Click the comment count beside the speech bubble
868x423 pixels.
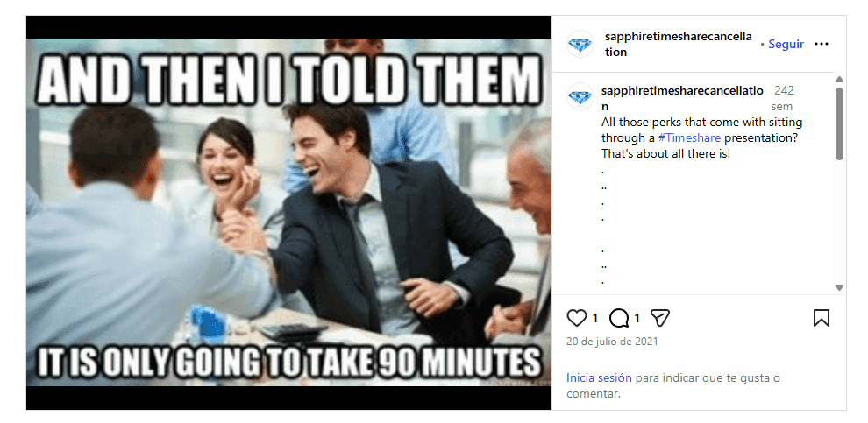pyautogui.click(x=637, y=319)
